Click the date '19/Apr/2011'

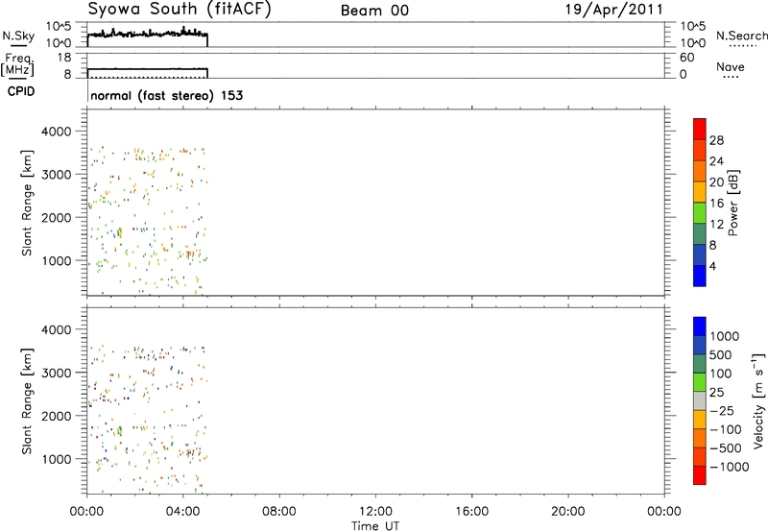(x=614, y=10)
